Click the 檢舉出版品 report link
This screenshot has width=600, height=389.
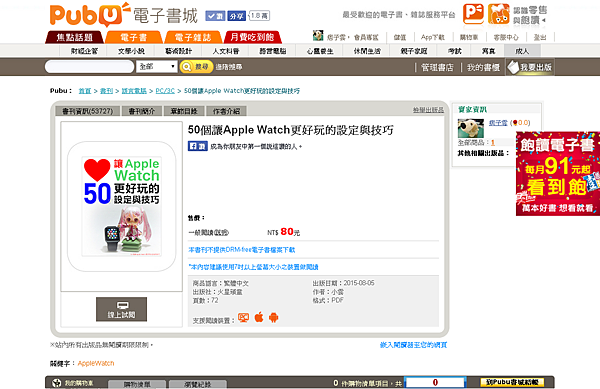[x=428, y=110]
